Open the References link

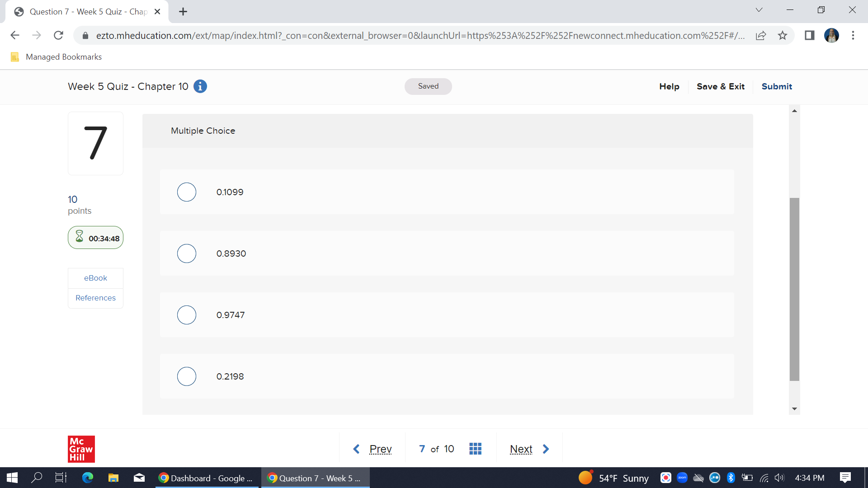[x=95, y=298]
